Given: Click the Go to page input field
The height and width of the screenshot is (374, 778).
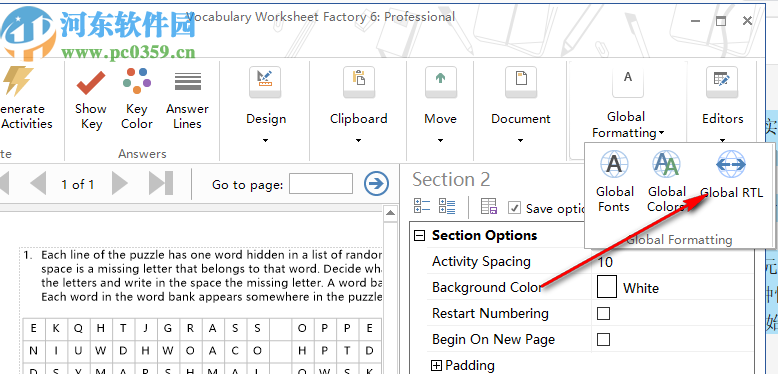Looking at the screenshot, I should 321,184.
